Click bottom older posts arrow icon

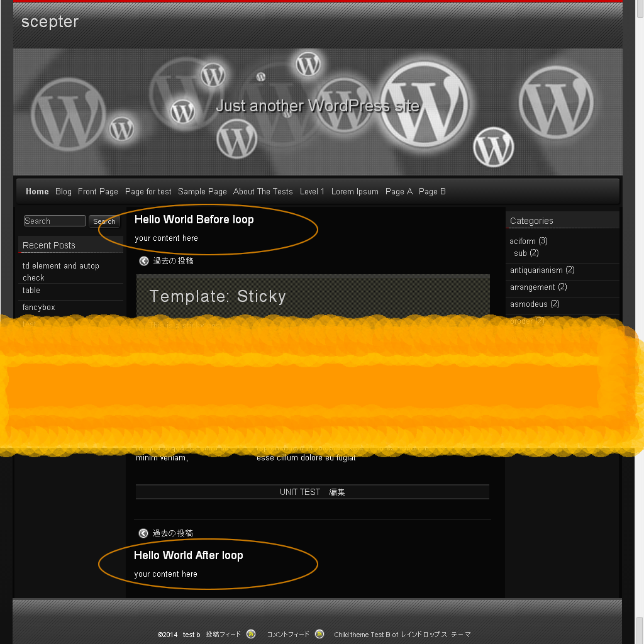[143, 533]
